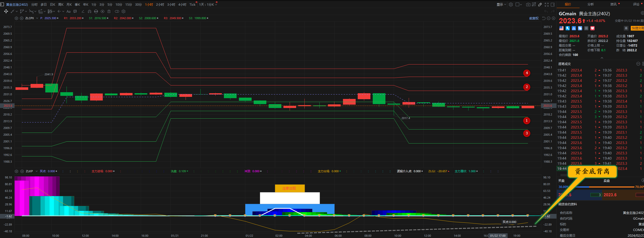Click the 01/22 17:00 time axis label
This screenshot has width=644, height=238.
(498, 236)
